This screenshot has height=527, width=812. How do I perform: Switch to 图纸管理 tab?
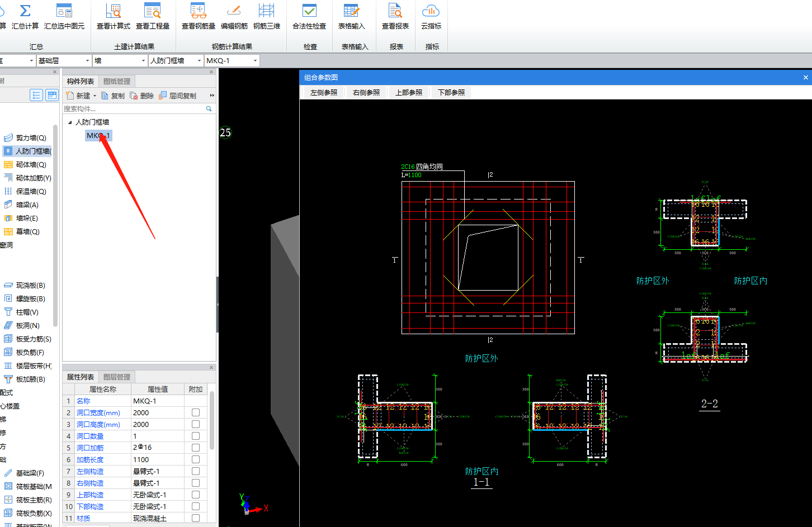click(x=117, y=82)
